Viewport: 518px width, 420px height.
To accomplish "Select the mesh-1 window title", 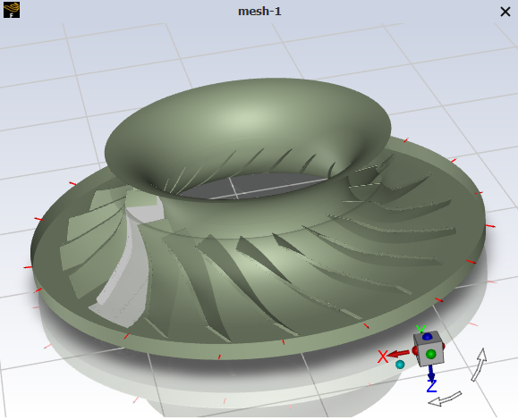I will (x=259, y=12).
